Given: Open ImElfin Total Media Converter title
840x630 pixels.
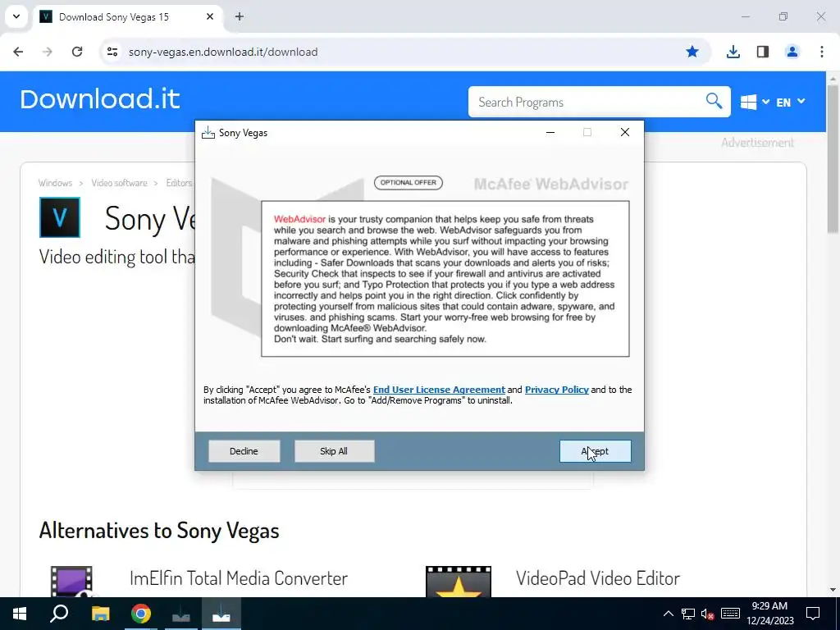Looking at the screenshot, I should point(239,578).
